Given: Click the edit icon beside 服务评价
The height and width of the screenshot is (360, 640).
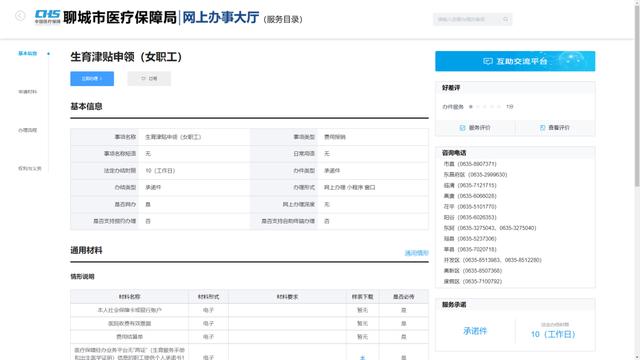Looking at the screenshot, I should tap(462, 128).
